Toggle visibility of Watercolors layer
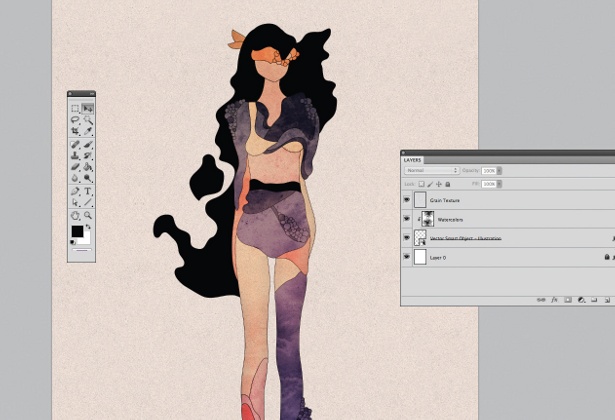This screenshot has width=615, height=420. click(407, 219)
